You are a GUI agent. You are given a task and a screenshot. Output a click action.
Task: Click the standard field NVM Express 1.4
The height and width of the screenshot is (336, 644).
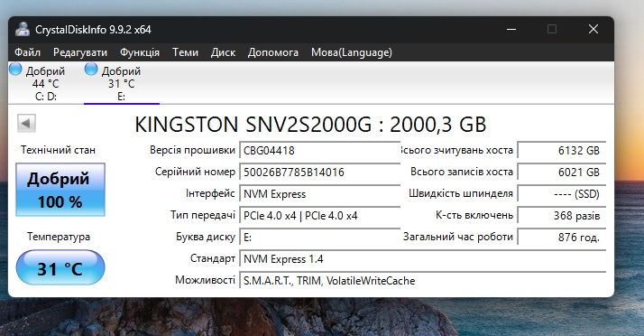point(423,259)
